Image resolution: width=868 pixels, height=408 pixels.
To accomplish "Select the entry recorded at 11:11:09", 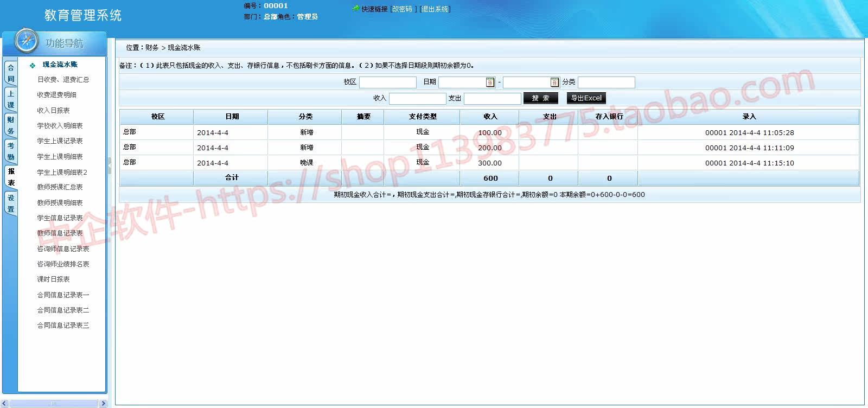I will tap(749, 148).
